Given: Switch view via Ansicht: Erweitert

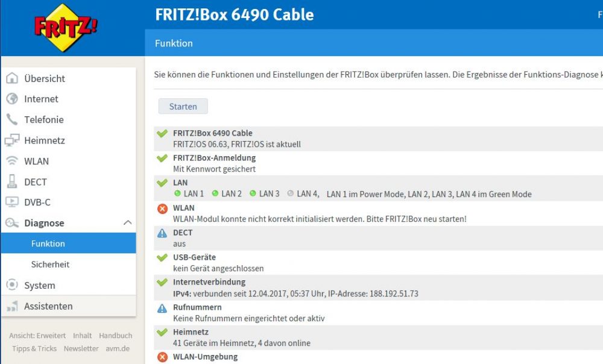Looking at the screenshot, I should pyautogui.click(x=37, y=336).
